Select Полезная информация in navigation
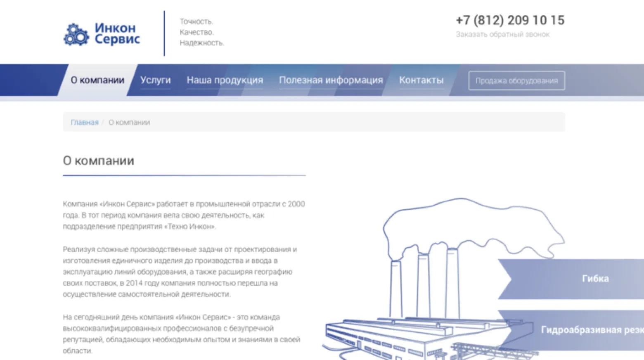 [331, 80]
